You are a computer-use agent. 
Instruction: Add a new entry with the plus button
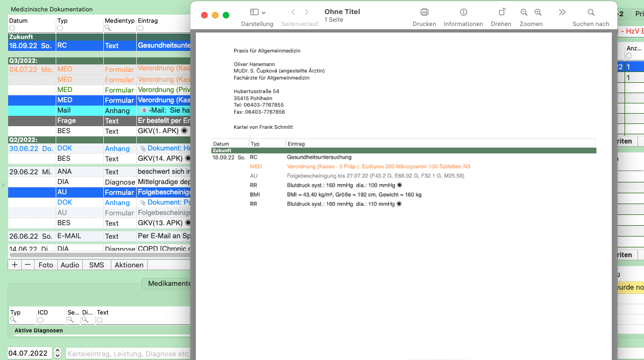15,265
